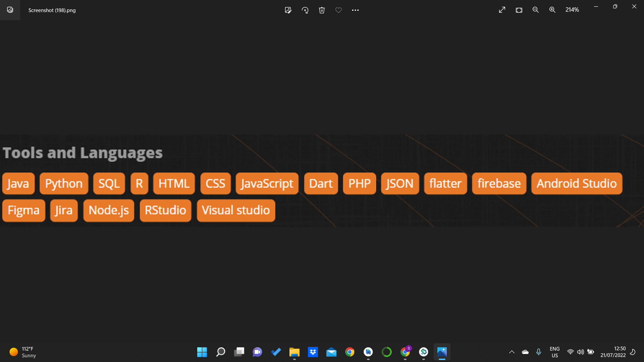Click the single letter R tag
644x362 pixels.
point(139,184)
